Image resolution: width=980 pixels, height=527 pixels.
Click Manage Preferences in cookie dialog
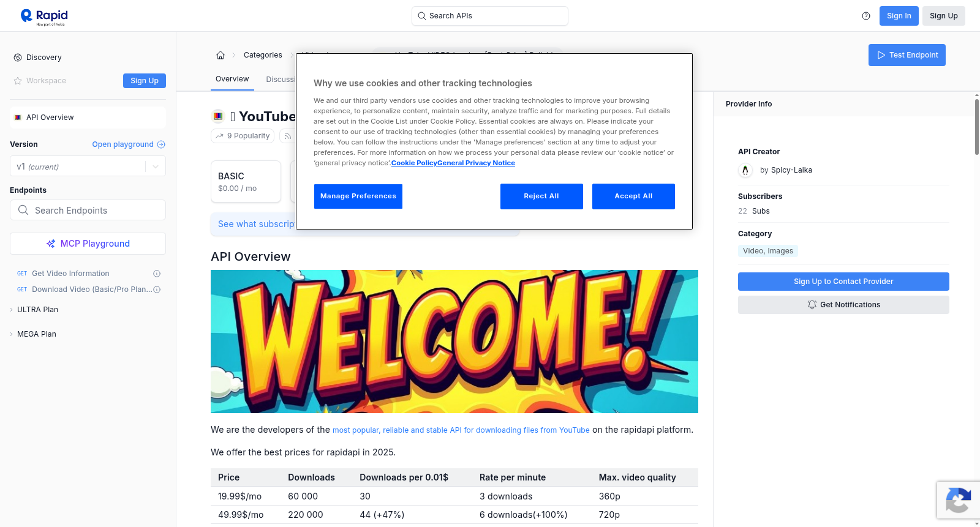358,196
